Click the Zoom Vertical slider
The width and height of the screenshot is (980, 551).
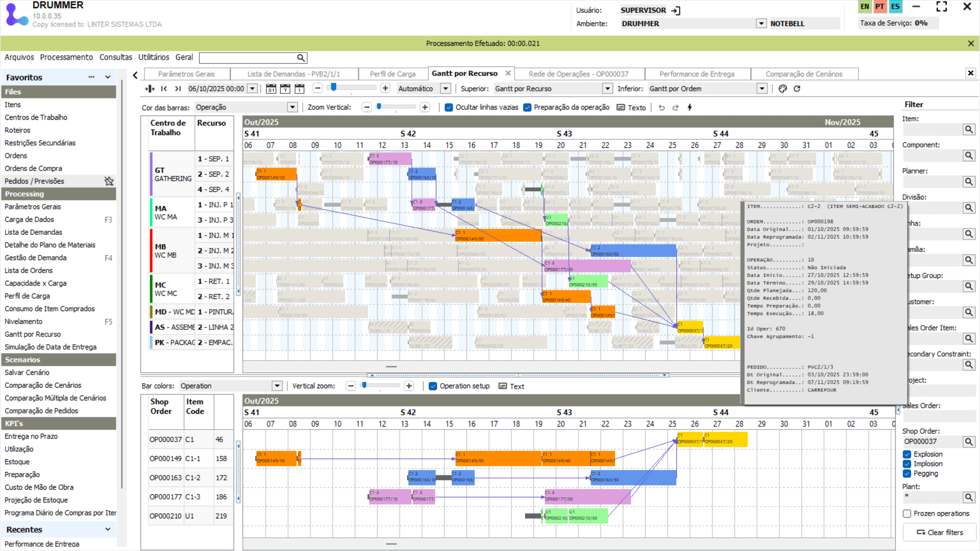(379, 107)
